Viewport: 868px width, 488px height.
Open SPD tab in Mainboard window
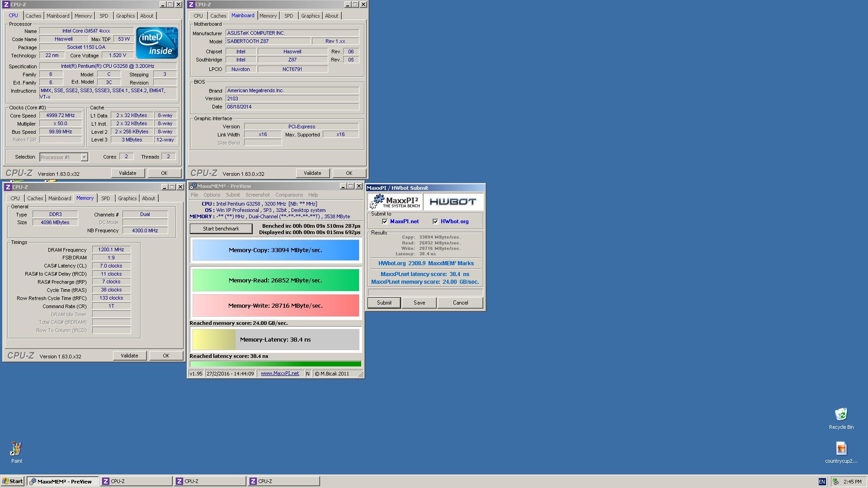[289, 16]
